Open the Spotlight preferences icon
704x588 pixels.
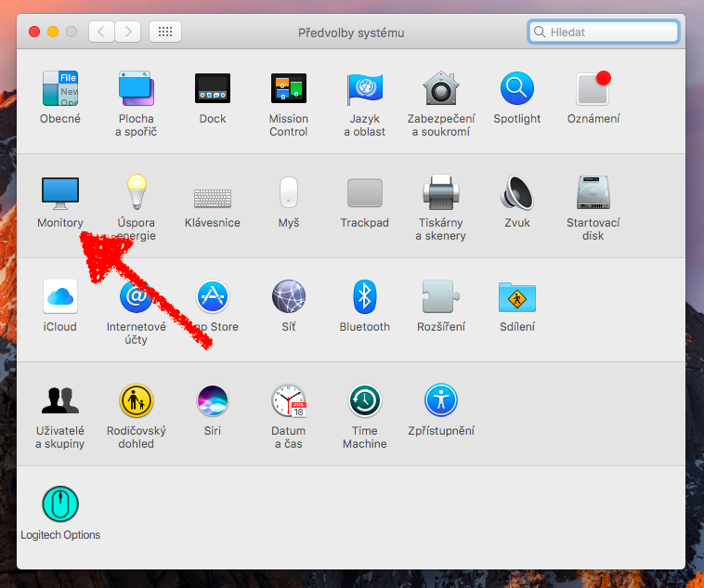coord(517,88)
